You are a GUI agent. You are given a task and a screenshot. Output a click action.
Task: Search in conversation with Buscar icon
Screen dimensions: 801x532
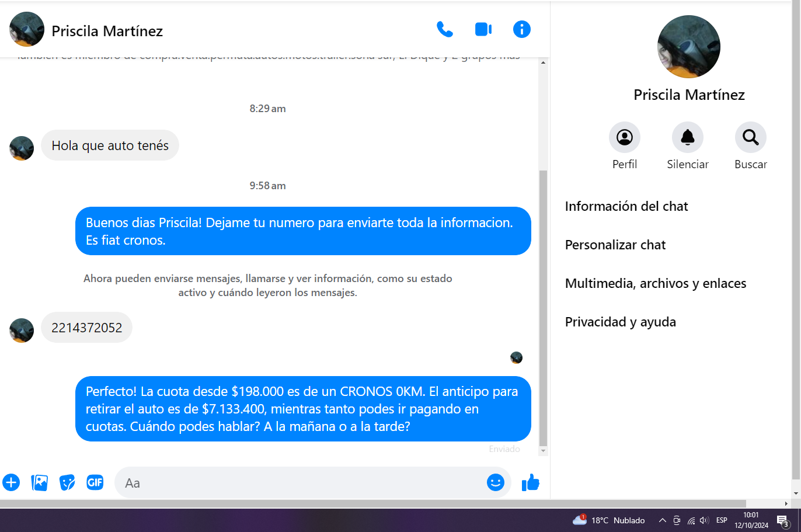pyautogui.click(x=751, y=137)
